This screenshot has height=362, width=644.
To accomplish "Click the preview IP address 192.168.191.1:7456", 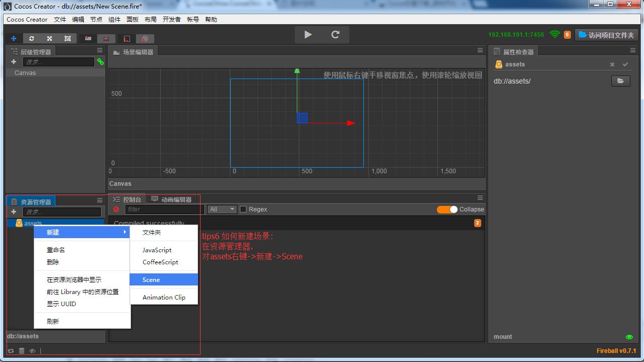I will pyautogui.click(x=516, y=35).
